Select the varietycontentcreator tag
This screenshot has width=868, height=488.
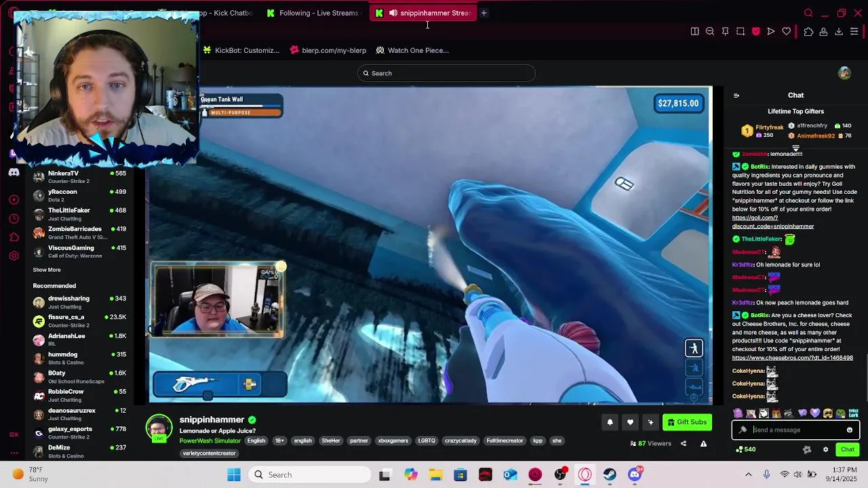[x=209, y=453]
